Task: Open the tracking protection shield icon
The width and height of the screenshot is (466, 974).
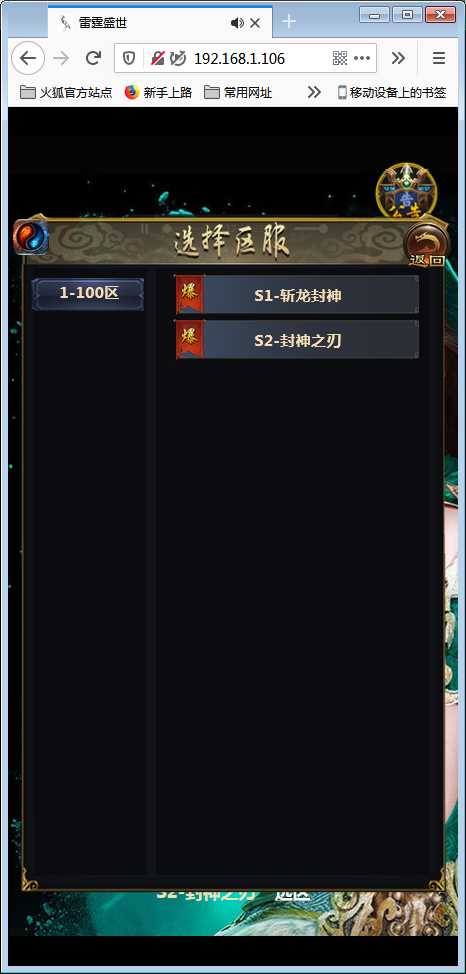Action: pyautogui.click(x=129, y=58)
